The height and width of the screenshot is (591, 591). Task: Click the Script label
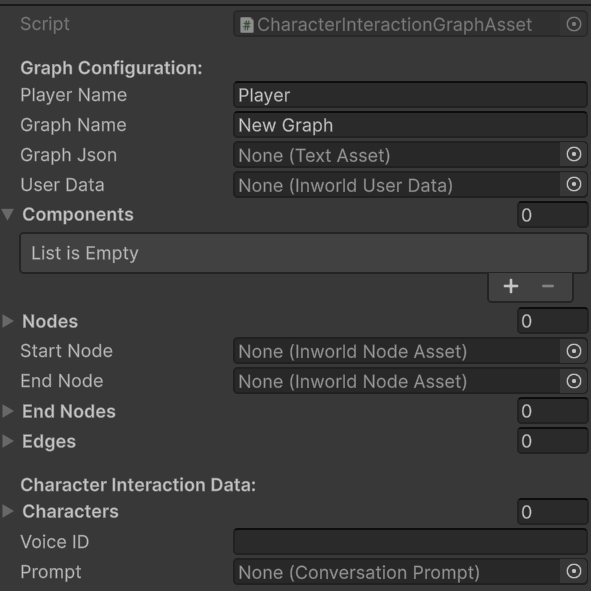coord(45,24)
